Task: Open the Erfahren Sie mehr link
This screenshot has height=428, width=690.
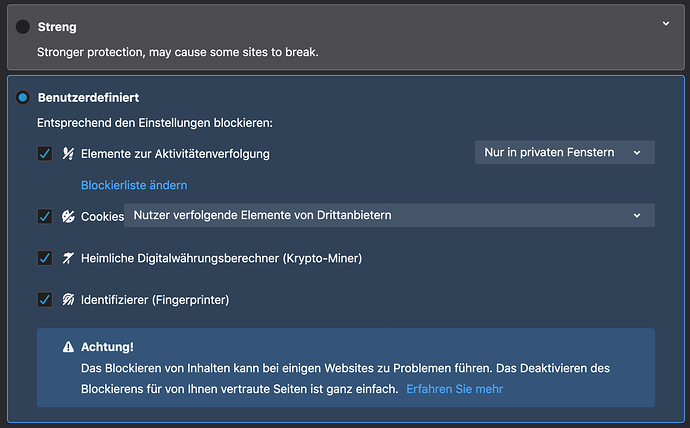Action: click(x=454, y=388)
